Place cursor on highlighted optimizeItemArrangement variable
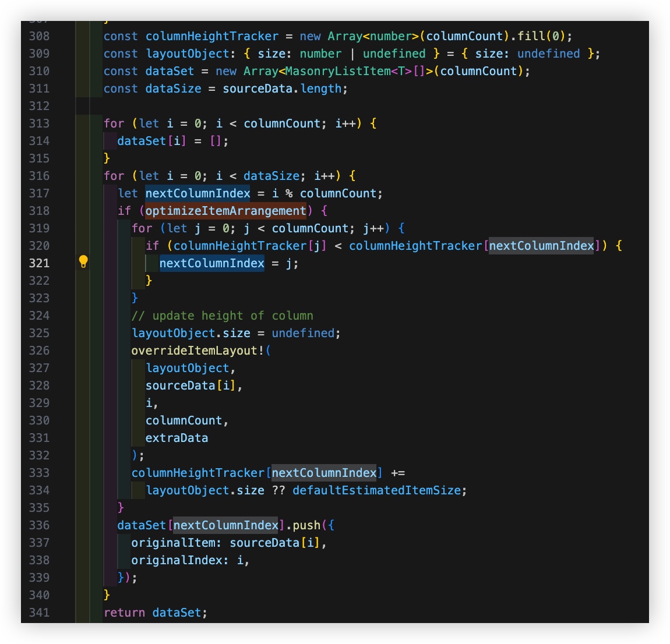 pos(225,211)
